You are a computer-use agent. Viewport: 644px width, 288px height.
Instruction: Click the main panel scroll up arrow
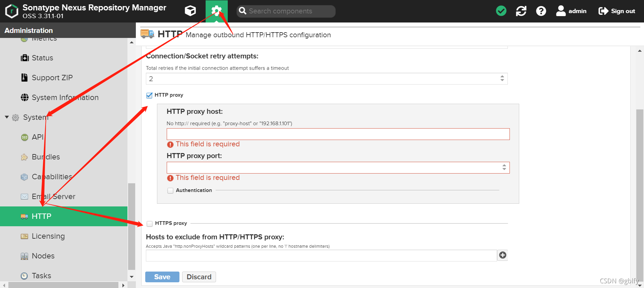tap(640, 51)
